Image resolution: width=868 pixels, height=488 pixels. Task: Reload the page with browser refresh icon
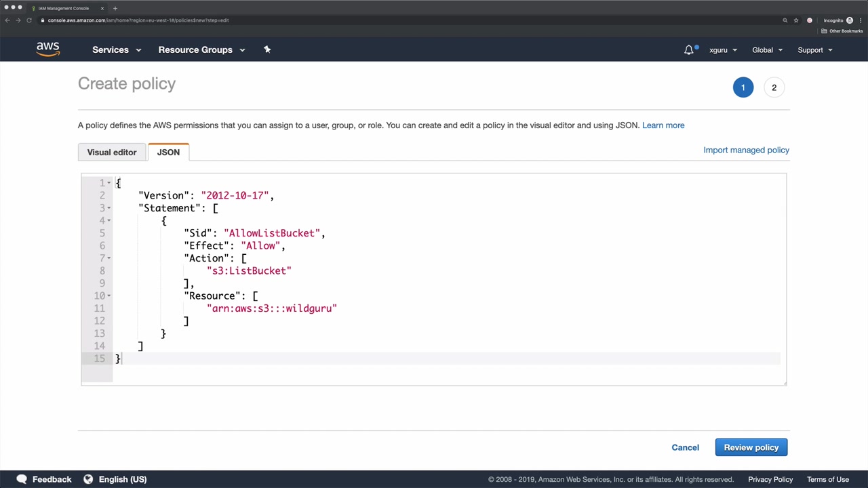pos(29,20)
